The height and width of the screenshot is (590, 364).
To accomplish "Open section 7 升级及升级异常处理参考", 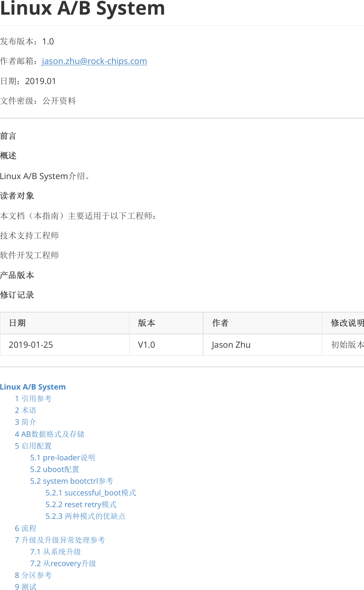I will (x=60, y=540).
